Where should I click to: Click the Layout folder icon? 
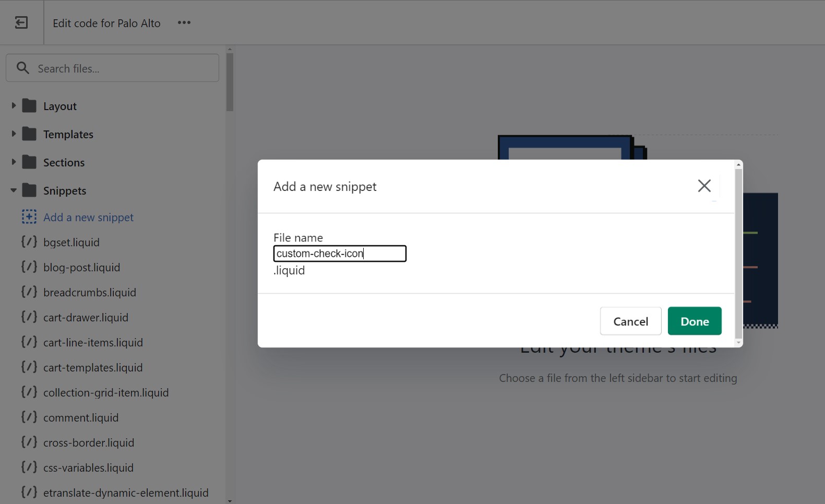click(30, 106)
